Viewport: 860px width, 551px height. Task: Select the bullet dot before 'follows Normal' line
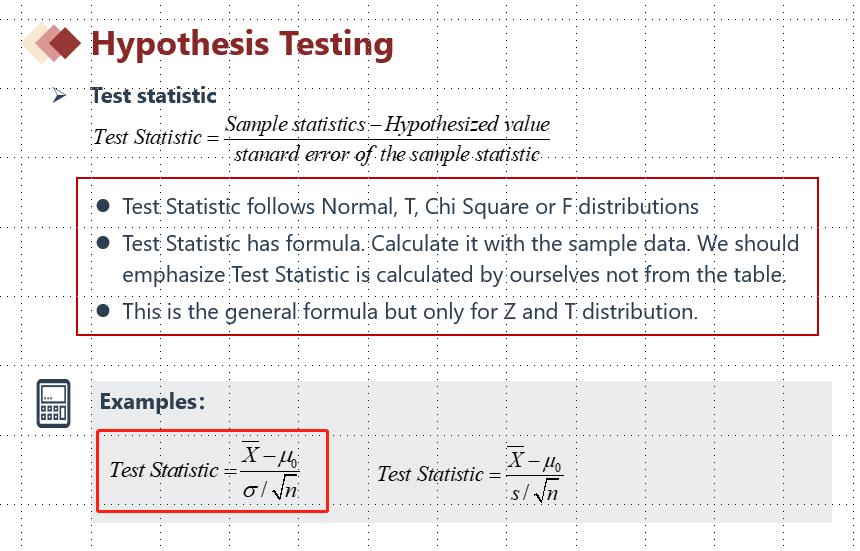(x=102, y=207)
